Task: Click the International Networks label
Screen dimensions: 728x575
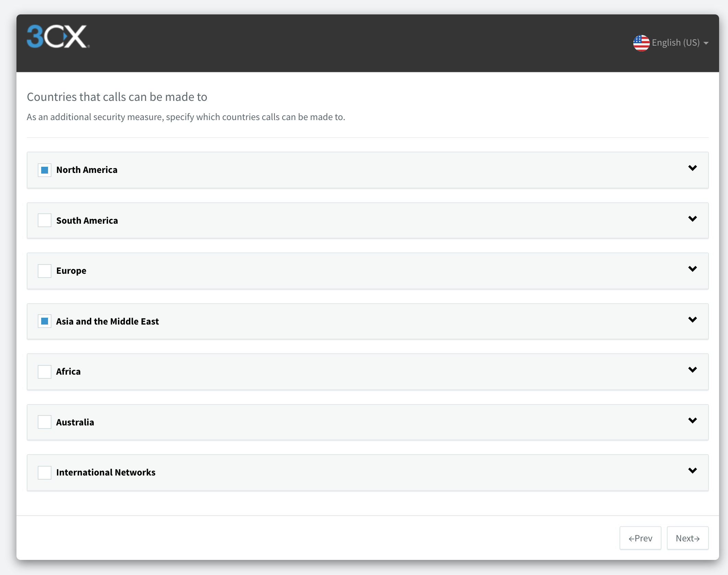Action: pyautogui.click(x=106, y=472)
